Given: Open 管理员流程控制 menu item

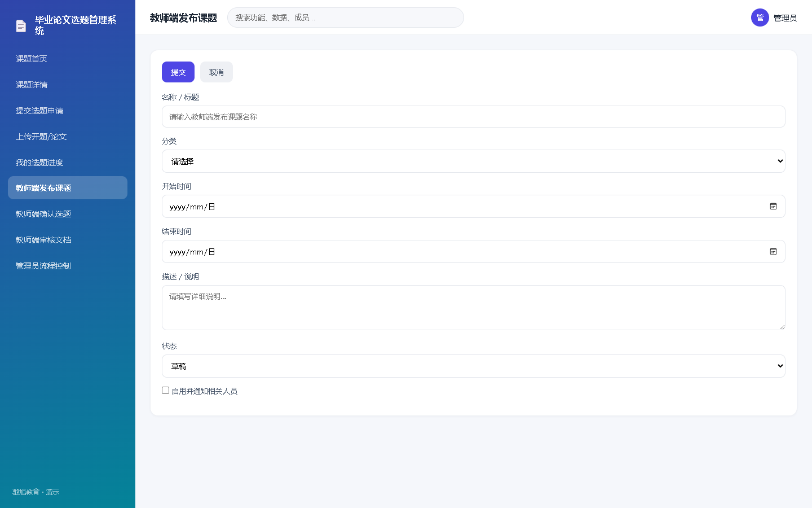Looking at the screenshot, I should [68, 266].
